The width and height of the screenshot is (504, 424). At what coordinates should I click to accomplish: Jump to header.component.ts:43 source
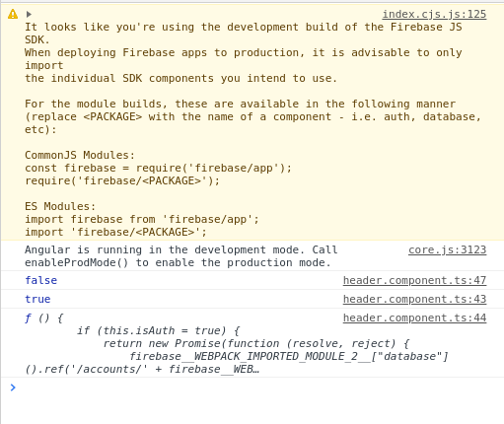point(414,299)
